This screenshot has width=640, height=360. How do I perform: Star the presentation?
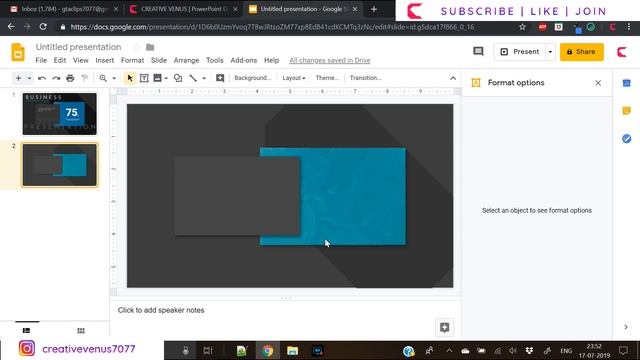(137, 47)
